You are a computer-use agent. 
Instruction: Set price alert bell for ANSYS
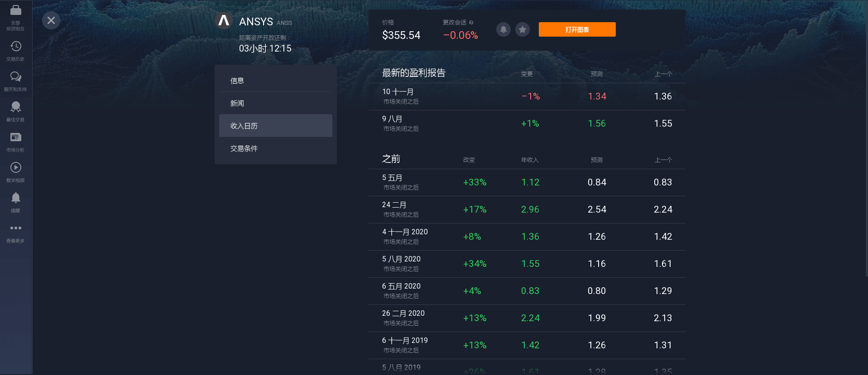[x=504, y=29]
